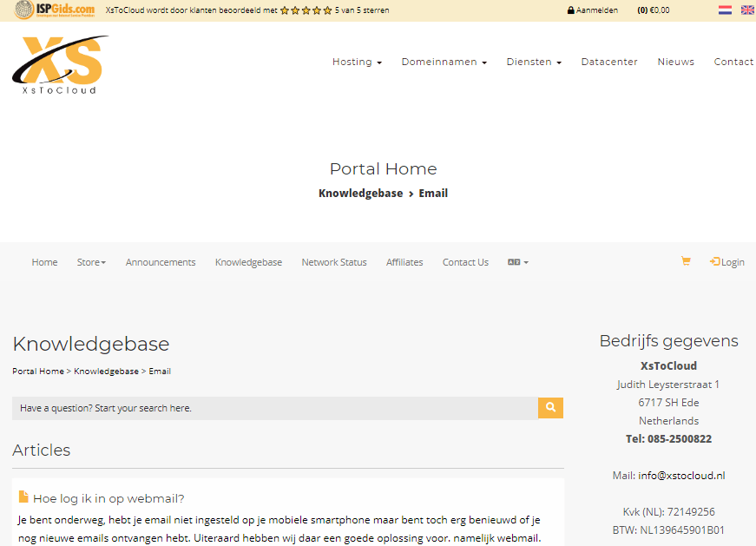The image size is (756, 546).
Task: Click the Kvk (NL): 72149256 text
Action: (x=668, y=512)
